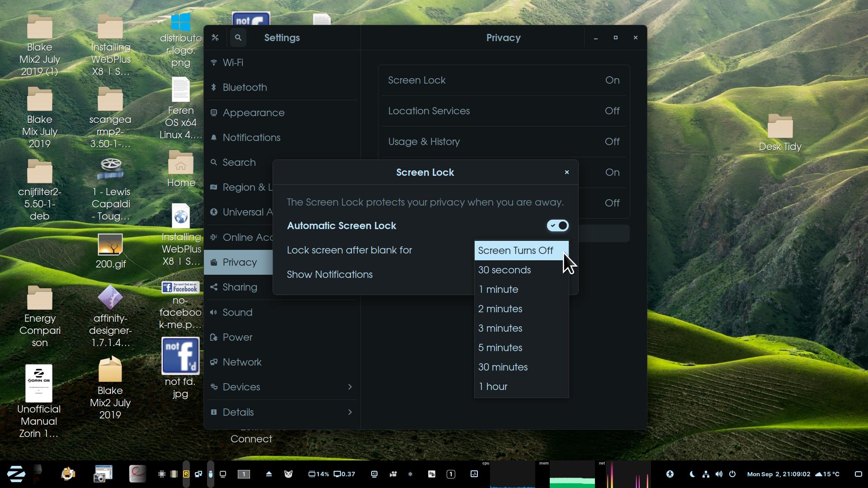This screenshot has width=868, height=488.
Task: Click the power icon in system tray
Action: [x=732, y=474]
